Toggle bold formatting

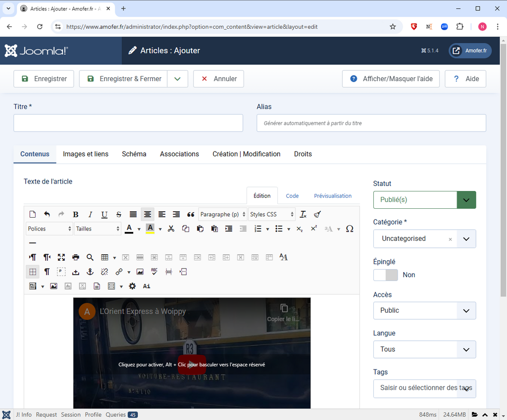(76, 214)
